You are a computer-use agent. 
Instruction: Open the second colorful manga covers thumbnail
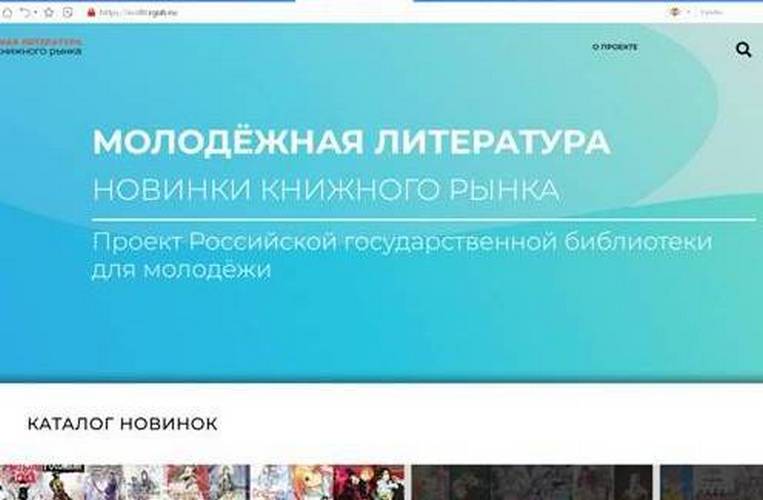(x=327, y=482)
